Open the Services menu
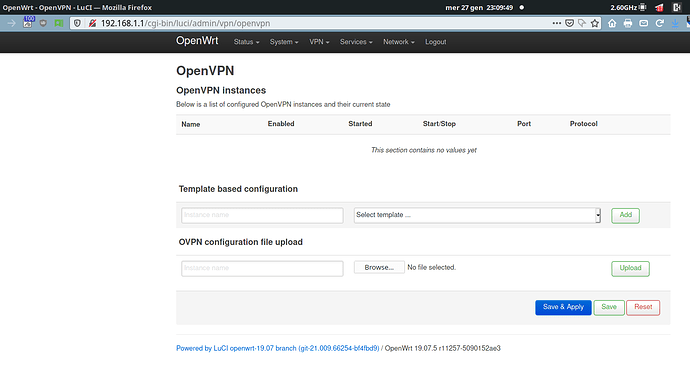690x379 pixels. click(x=356, y=42)
